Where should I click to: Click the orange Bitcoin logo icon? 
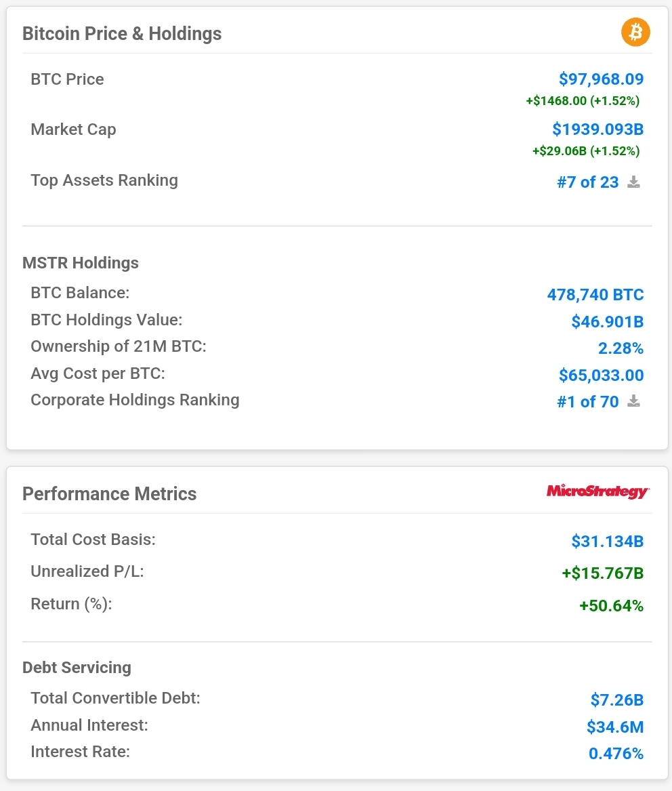[635, 32]
